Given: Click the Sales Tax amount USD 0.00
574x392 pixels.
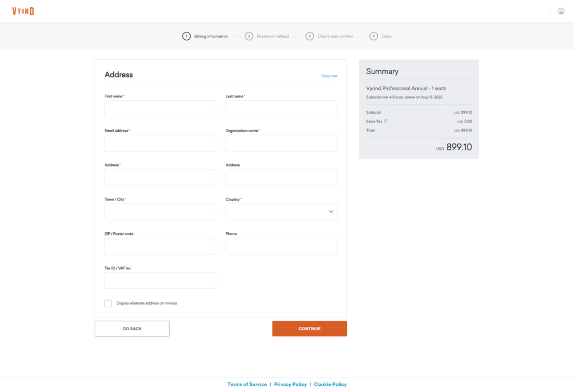Looking at the screenshot, I should tap(465, 121).
